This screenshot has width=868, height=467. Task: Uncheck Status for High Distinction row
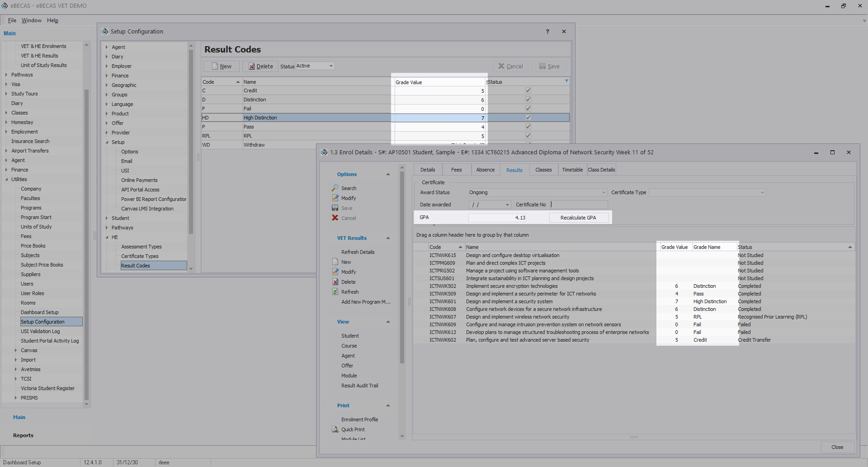pyautogui.click(x=528, y=118)
